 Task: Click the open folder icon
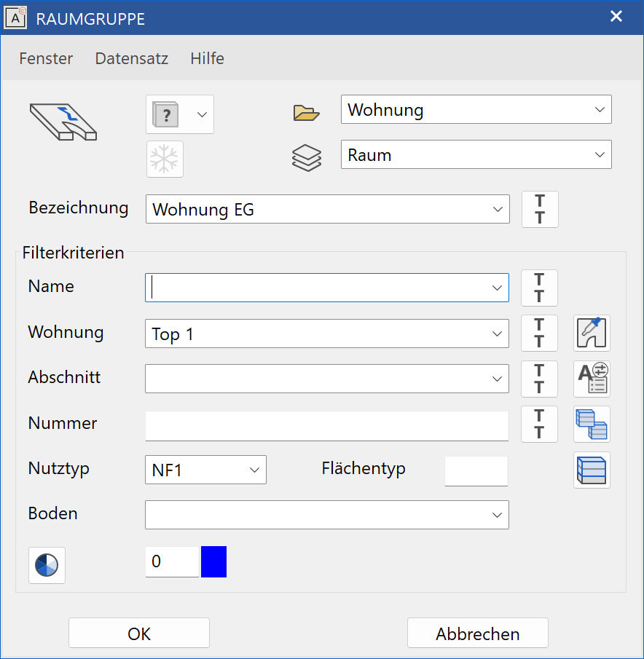(306, 113)
